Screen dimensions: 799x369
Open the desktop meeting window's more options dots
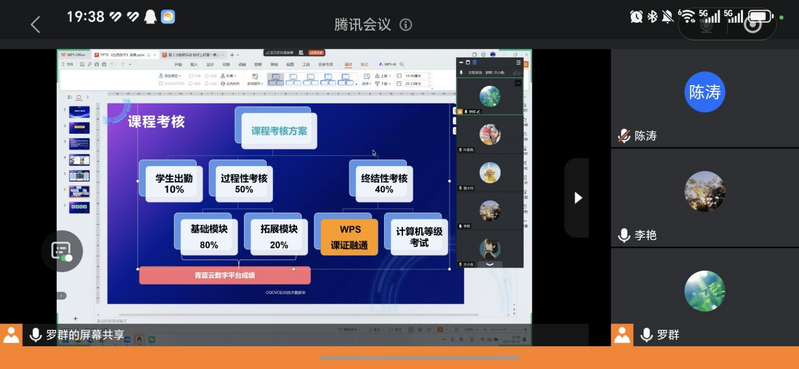(518, 83)
